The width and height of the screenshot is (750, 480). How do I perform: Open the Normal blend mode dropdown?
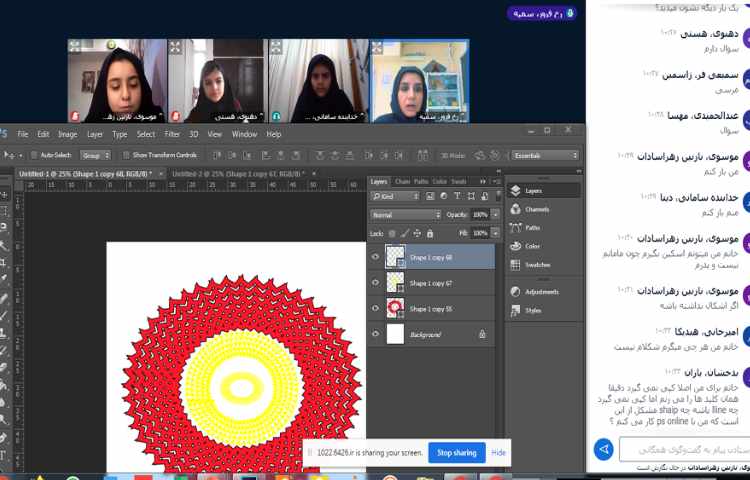406,215
